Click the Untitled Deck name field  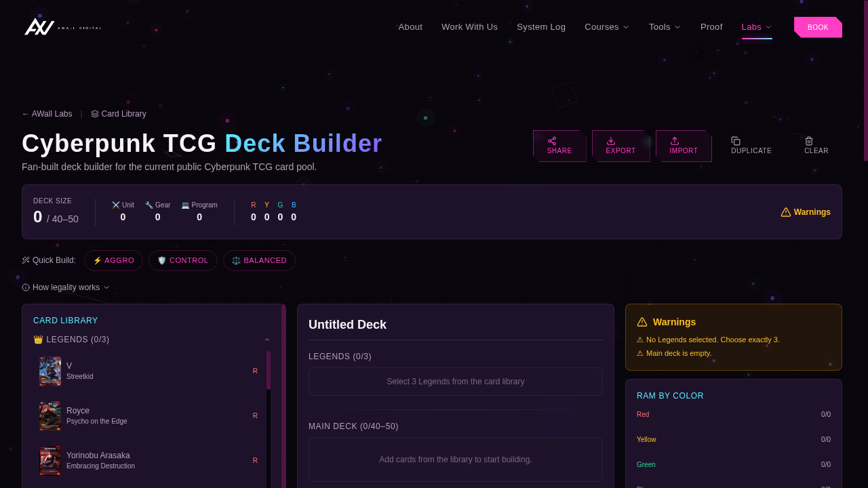pyautogui.click(x=456, y=325)
